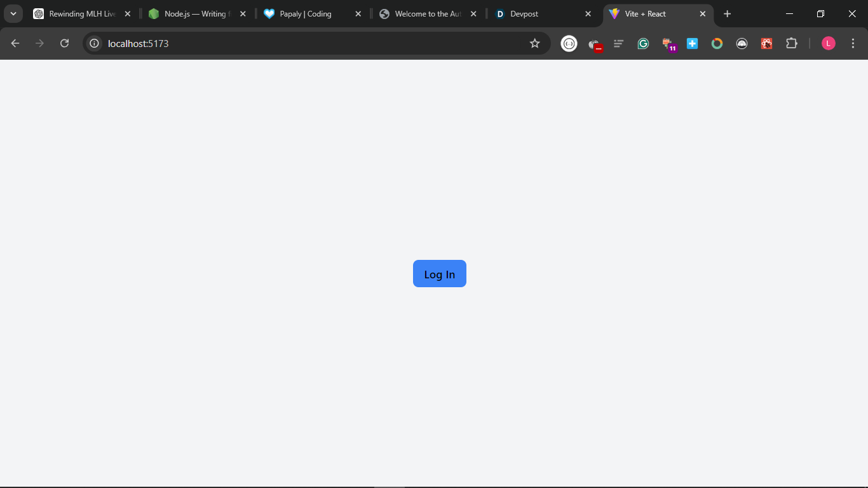Bookmark this page with the star icon
868x488 pixels.
click(534, 43)
